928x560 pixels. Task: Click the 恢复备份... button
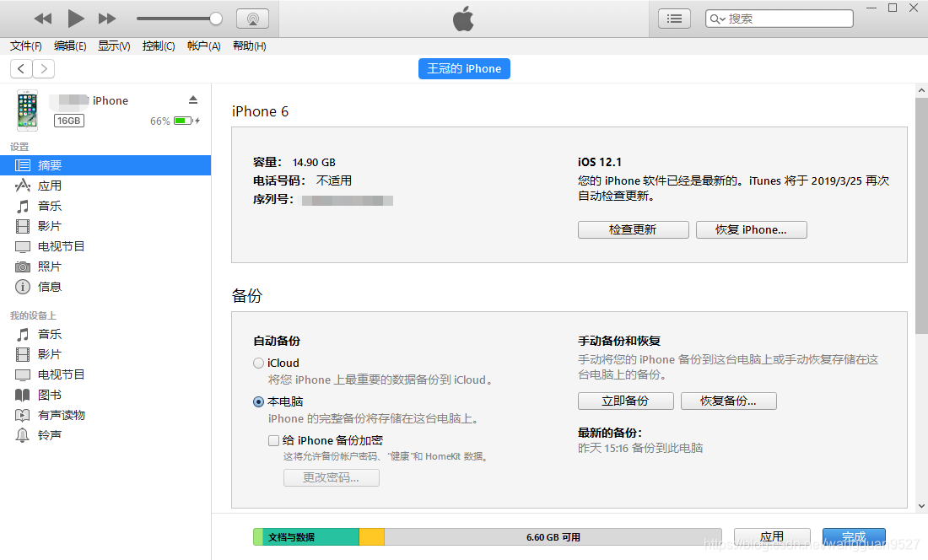[729, 401]
